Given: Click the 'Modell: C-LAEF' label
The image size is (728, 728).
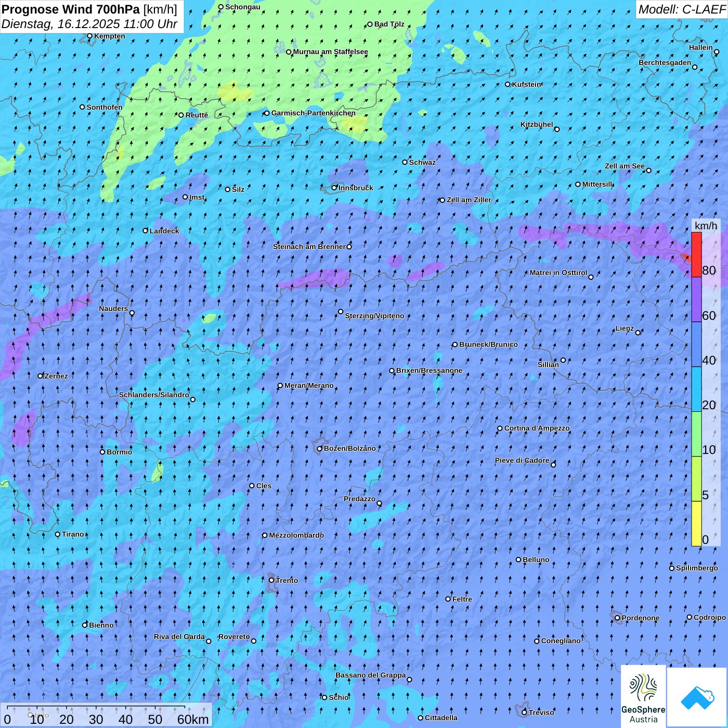Looking at the screenshot, I should click(x=682, y=9).
